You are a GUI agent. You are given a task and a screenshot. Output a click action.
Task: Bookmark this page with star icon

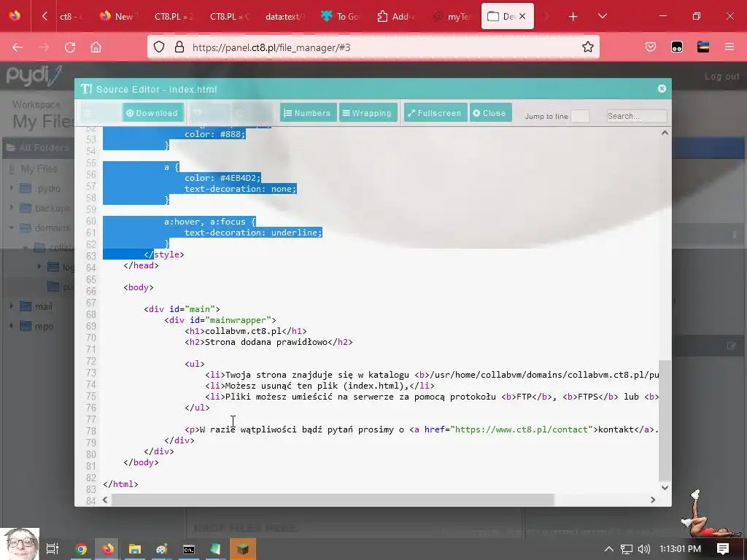tap(588, 47)
